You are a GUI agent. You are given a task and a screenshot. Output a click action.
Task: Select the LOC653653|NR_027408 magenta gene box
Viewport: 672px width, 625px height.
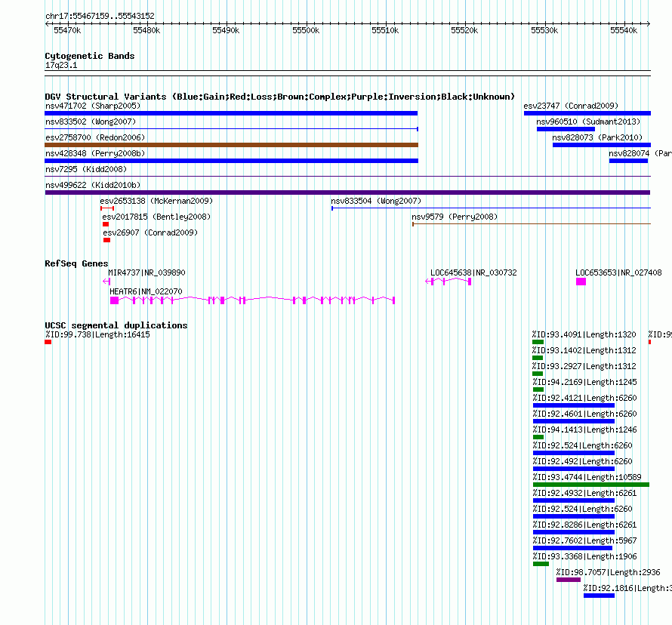tap(581, 282)
